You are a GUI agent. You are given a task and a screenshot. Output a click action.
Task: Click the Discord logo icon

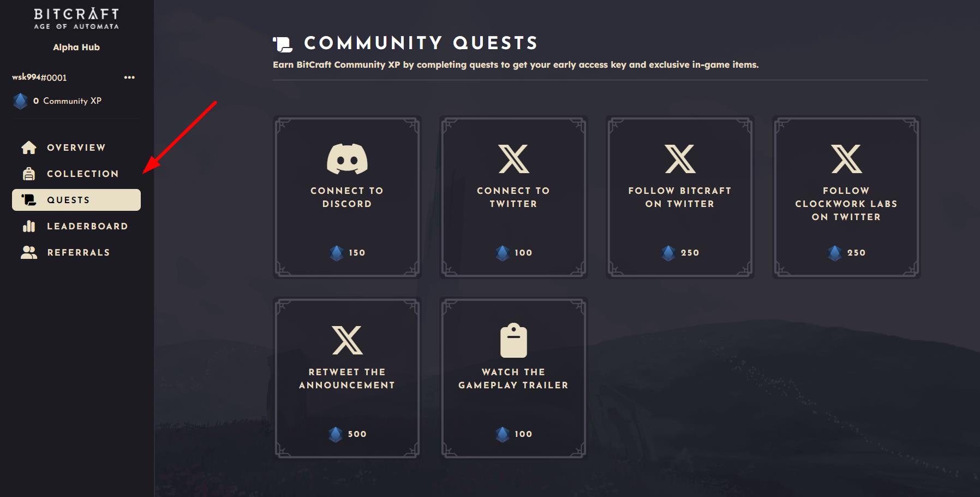347,159
